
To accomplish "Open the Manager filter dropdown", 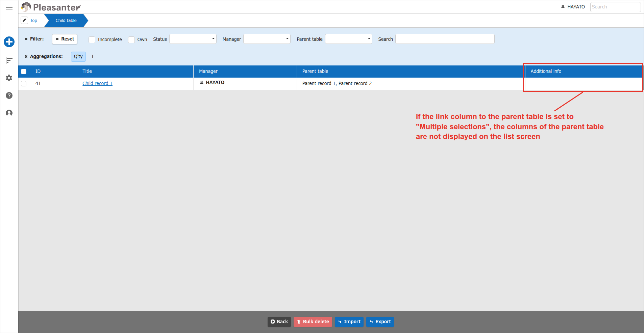I will point(267,39).
